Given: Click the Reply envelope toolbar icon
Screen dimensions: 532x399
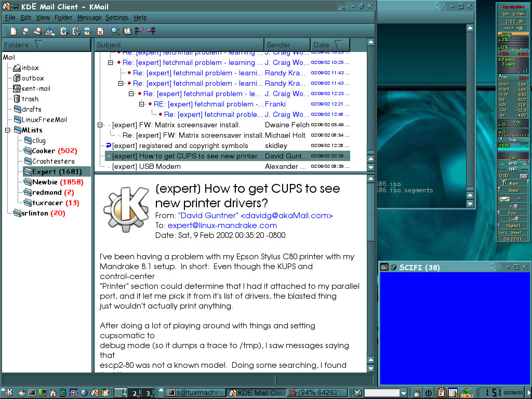Looking at the screenshot, I should [64, 31].
